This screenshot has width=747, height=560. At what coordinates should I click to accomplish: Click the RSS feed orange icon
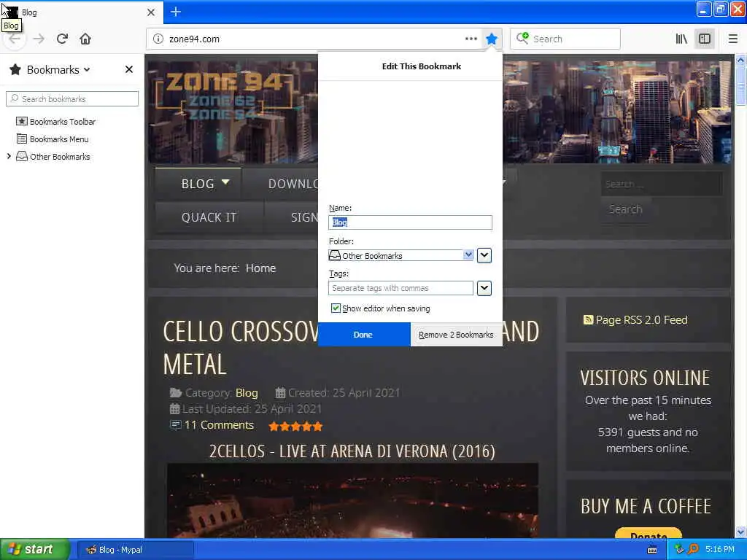pyautogui.click(x=588, y=319)
